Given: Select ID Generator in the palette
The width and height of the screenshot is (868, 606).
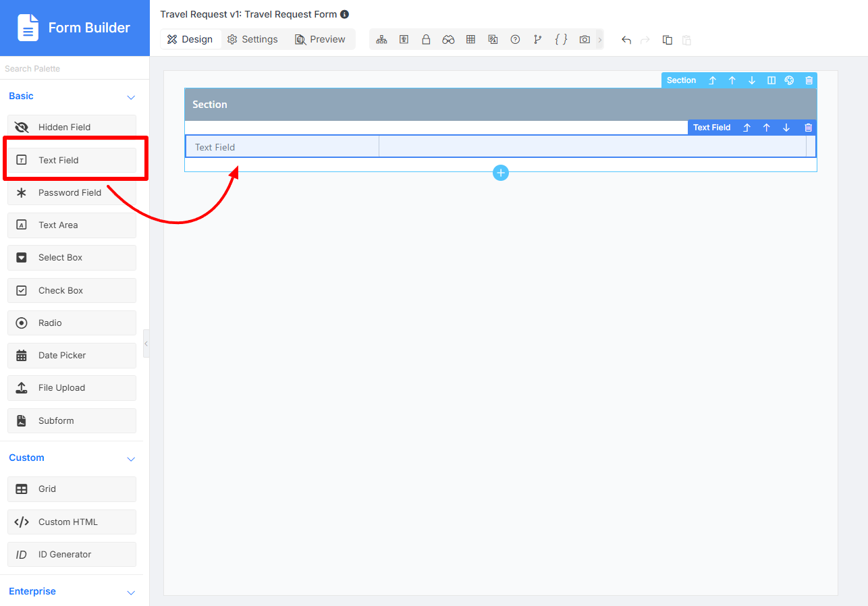Looking at the screenshot, I should pos(72,554).
